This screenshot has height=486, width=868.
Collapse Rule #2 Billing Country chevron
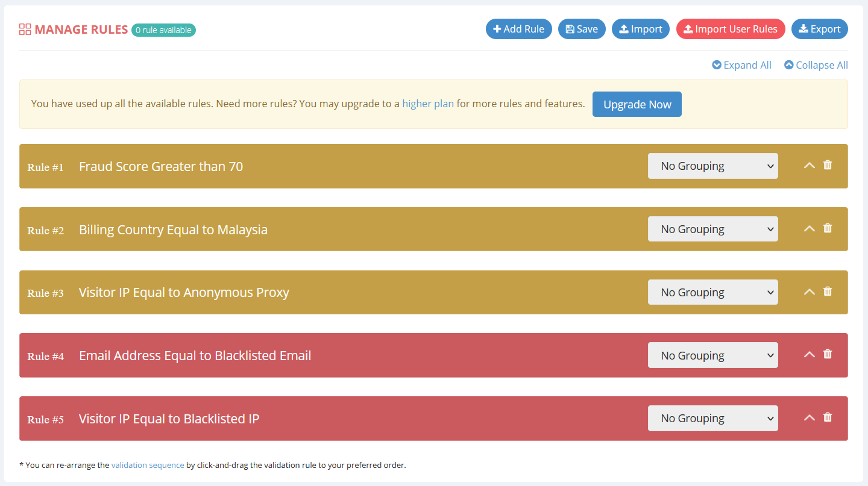tap(810, 229)
